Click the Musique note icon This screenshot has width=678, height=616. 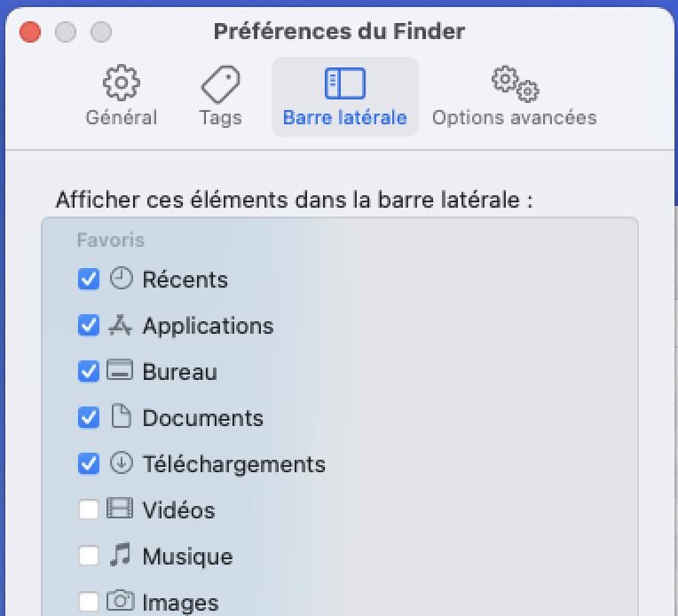[x=120, y=556]
